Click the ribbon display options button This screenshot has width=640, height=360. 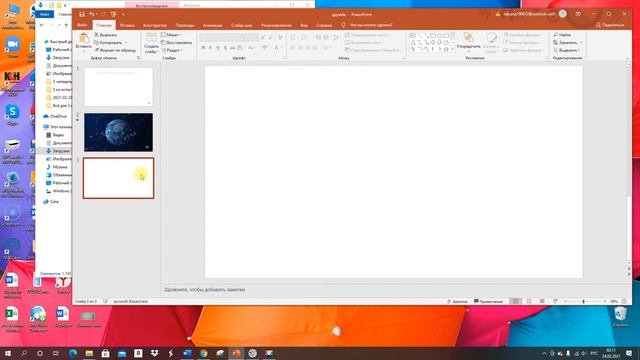[x=578, y=14]
